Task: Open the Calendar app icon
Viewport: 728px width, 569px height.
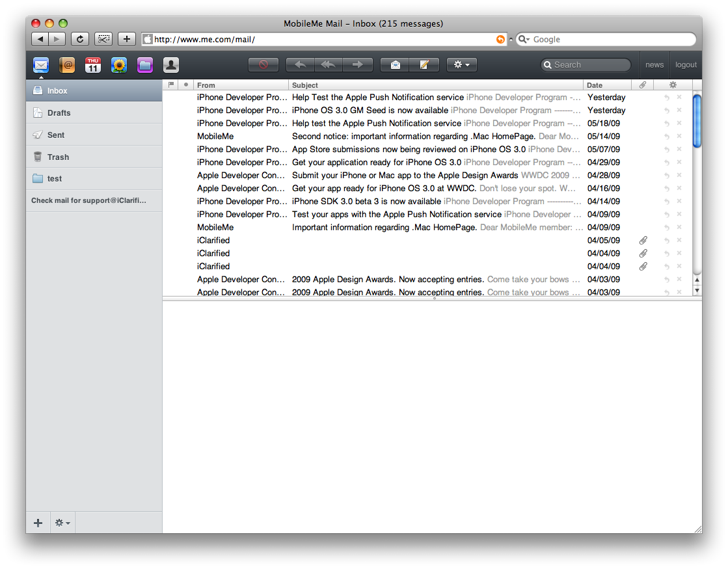Action: pos(93,65)
